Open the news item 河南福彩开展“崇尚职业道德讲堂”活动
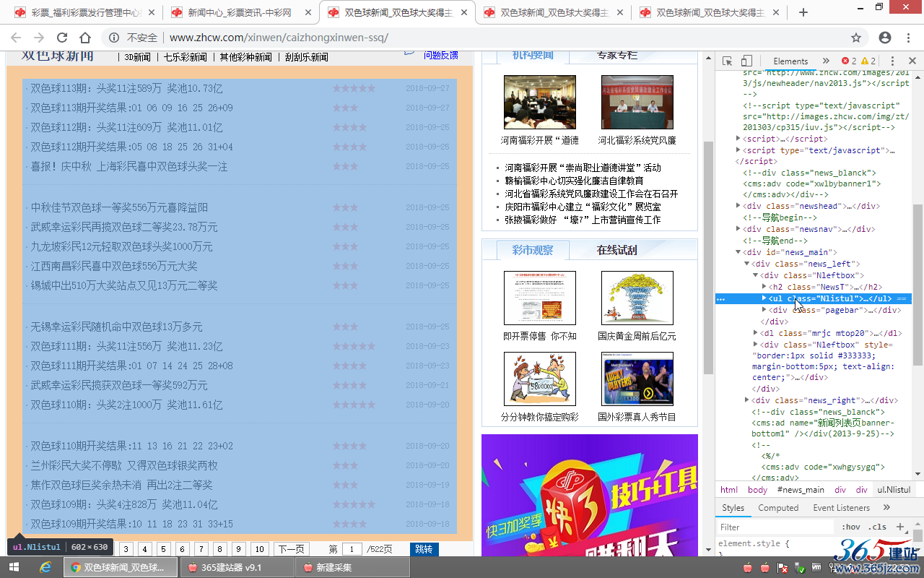Viewport: 924px width, 578px height. pos(583,168)
